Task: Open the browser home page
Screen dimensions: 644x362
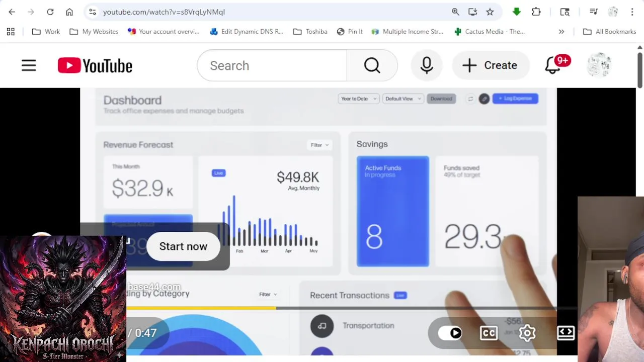Action: coord(69,12)
